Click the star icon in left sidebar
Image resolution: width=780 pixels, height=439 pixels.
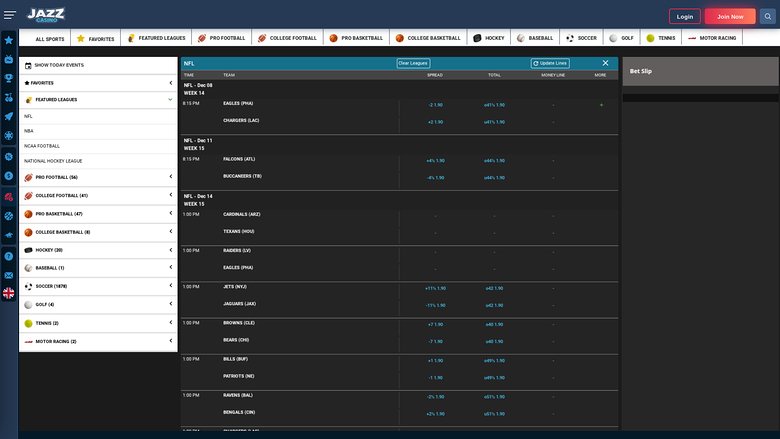tap(9, 40)
